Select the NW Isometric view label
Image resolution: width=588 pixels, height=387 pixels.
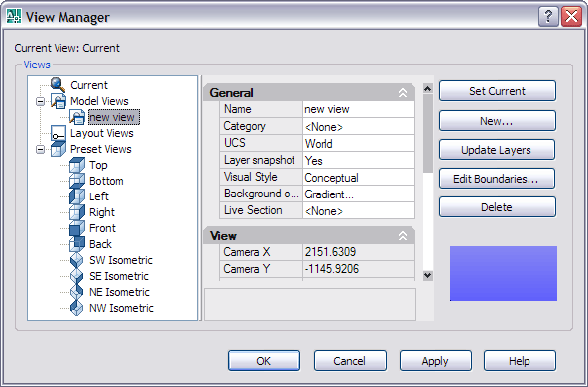pos(121,308)
